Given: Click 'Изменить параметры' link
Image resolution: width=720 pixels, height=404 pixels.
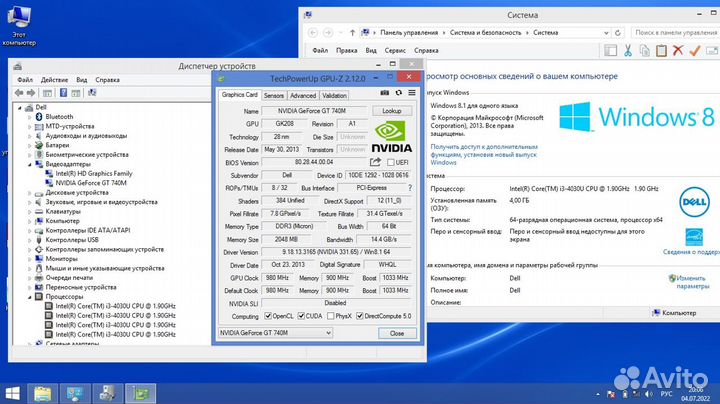Looking at the screenshot, I should click(x=692, y=282).
